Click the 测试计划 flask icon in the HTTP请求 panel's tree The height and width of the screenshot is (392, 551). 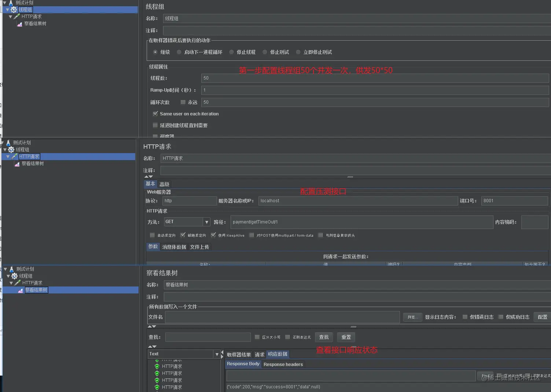[8, 143]
